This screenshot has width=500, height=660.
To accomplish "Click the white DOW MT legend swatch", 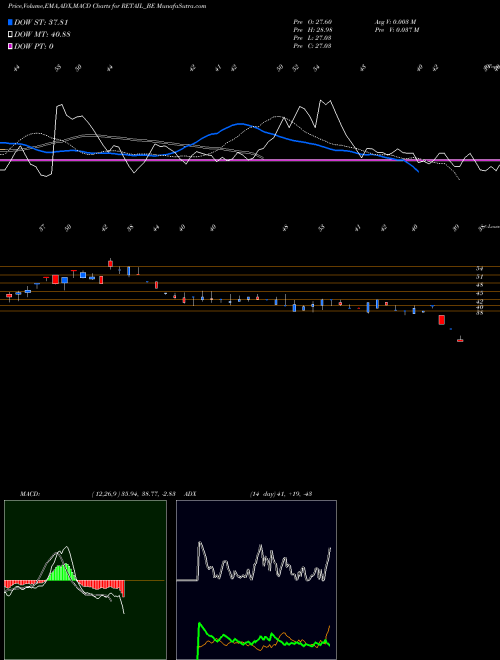I will pyautogui.click(x=10, y=35).
